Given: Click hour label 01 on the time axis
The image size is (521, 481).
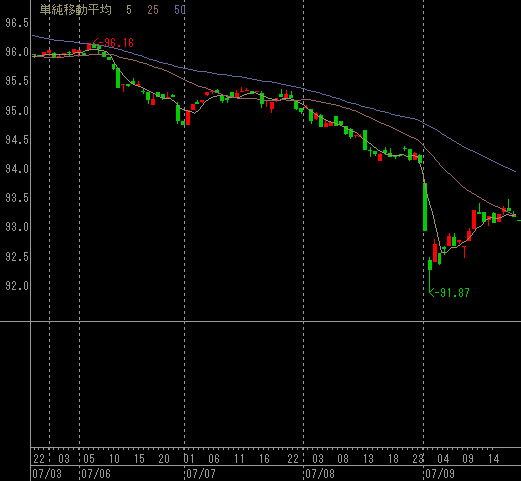Looking at the screenshot, I should [x=189, y=459].
